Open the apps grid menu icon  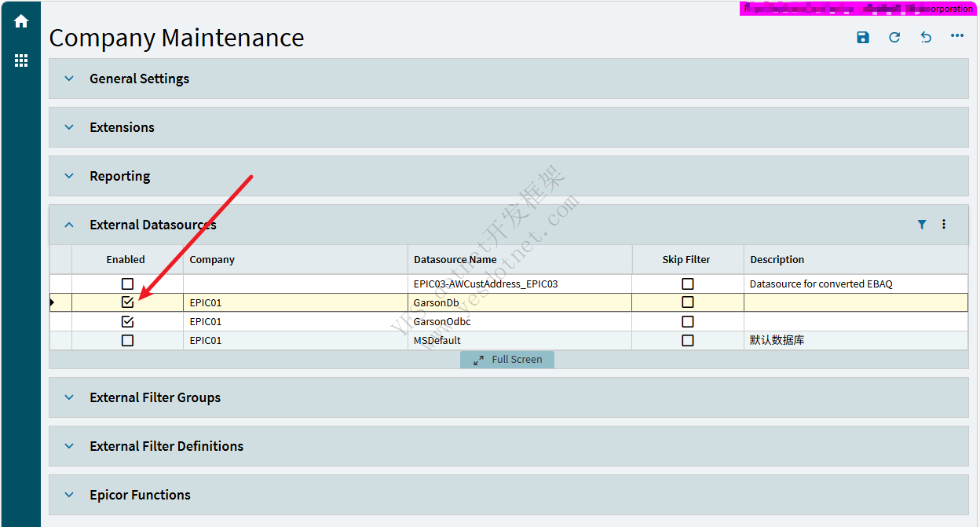(x=21, y=60)
